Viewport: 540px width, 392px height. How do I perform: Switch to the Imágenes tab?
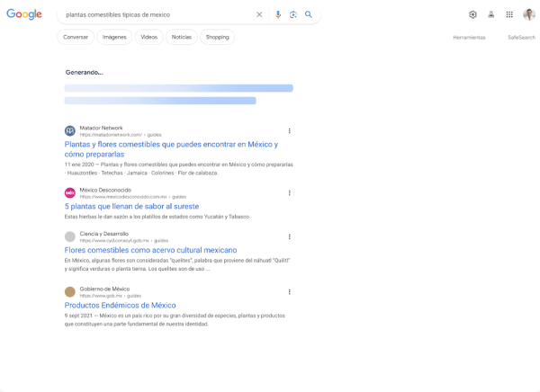coord(114,37)
